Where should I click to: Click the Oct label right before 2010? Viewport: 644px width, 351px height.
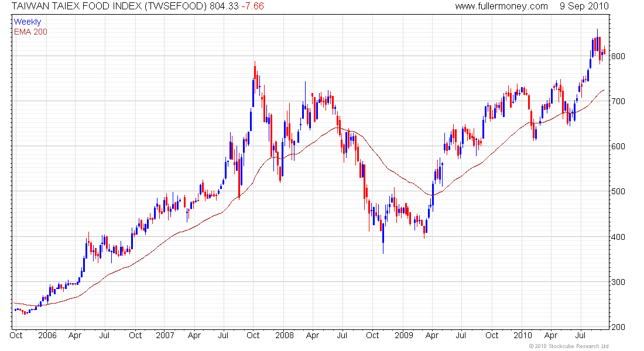[x=492, y=335]
